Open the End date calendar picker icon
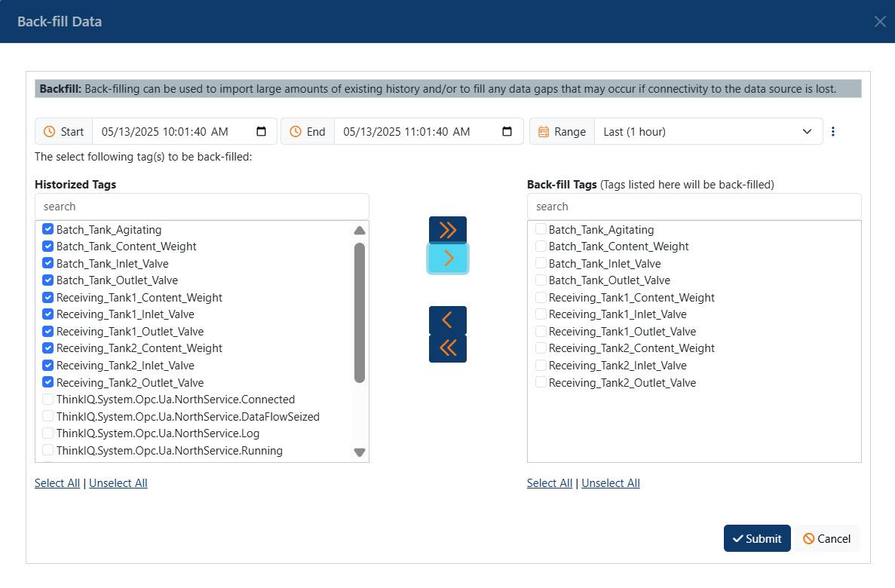The height and width of the screenshot is (588, 895). coord(507,131)
